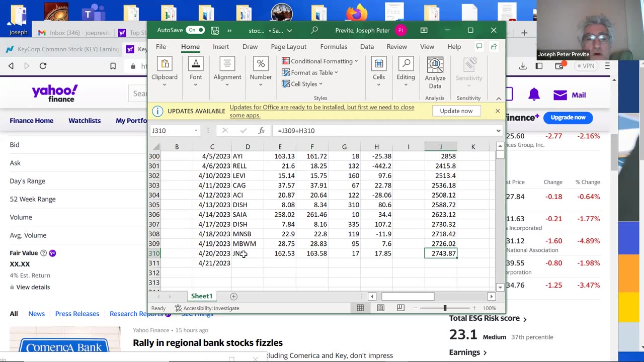Switch to Page Break Preview icon

pyautogui.click(x=400, y=308)
